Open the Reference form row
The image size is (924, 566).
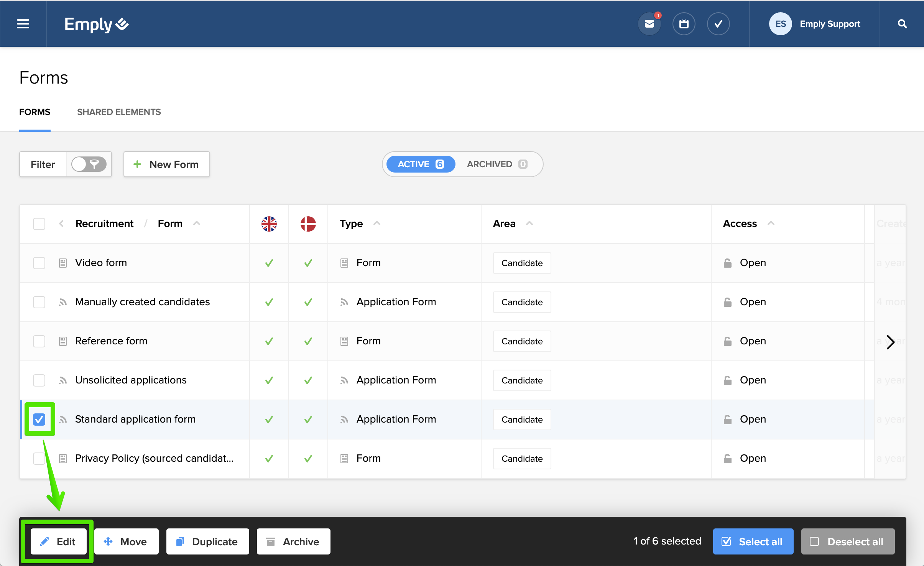point(111,341)
